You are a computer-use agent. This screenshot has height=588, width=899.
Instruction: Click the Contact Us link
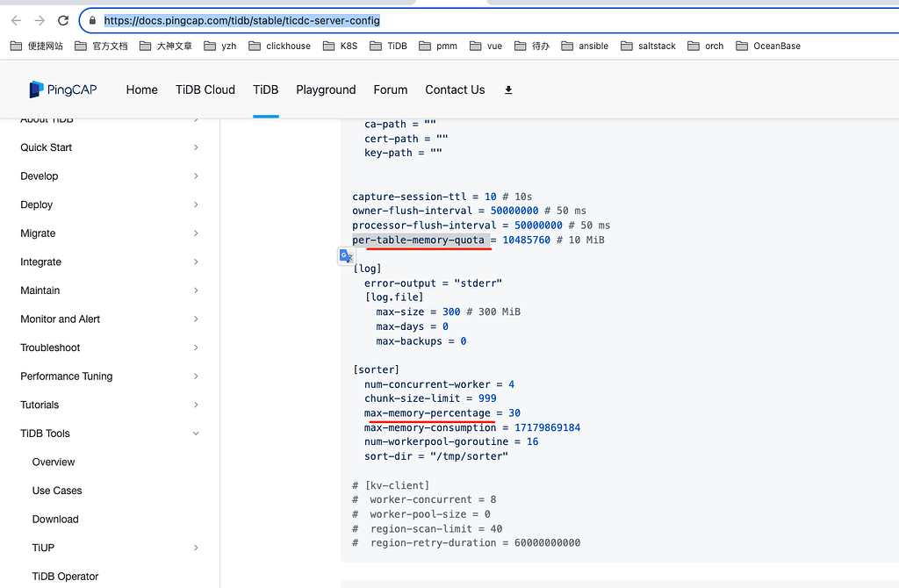[455, 90]
